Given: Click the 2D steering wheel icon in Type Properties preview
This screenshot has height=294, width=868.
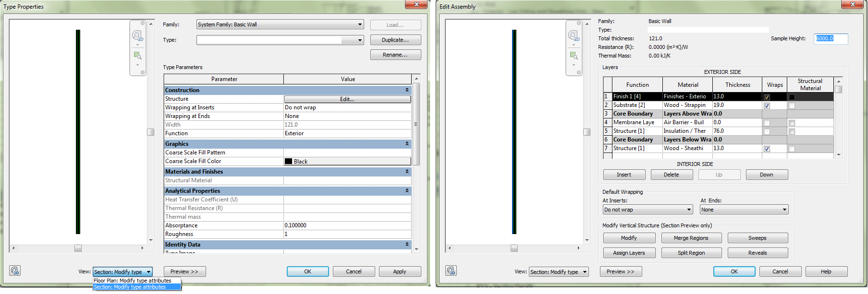Looking at the screenshot, I should [x=137, y=35].
